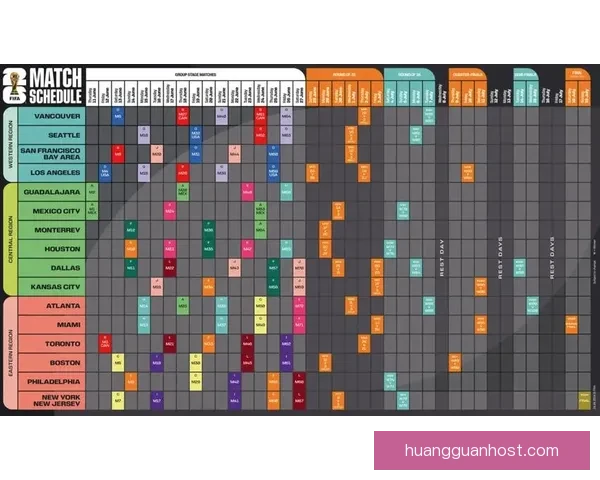Select the MEXICO CITY row label
This screenshot has width=600, height=480.
pos(52,211)
